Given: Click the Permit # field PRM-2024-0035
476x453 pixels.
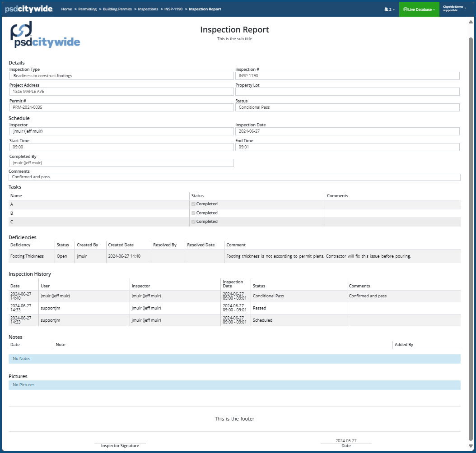Looking at the screenshot, I should (121, 107).
